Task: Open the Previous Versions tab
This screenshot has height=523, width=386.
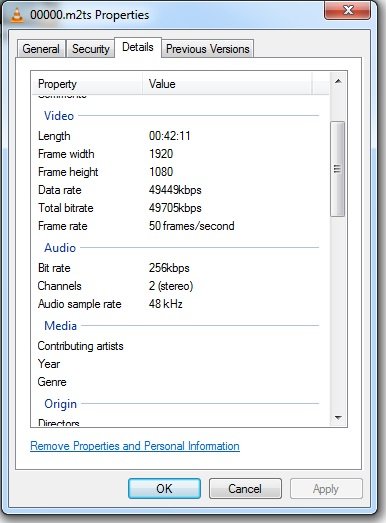Action: coord(208,49)
